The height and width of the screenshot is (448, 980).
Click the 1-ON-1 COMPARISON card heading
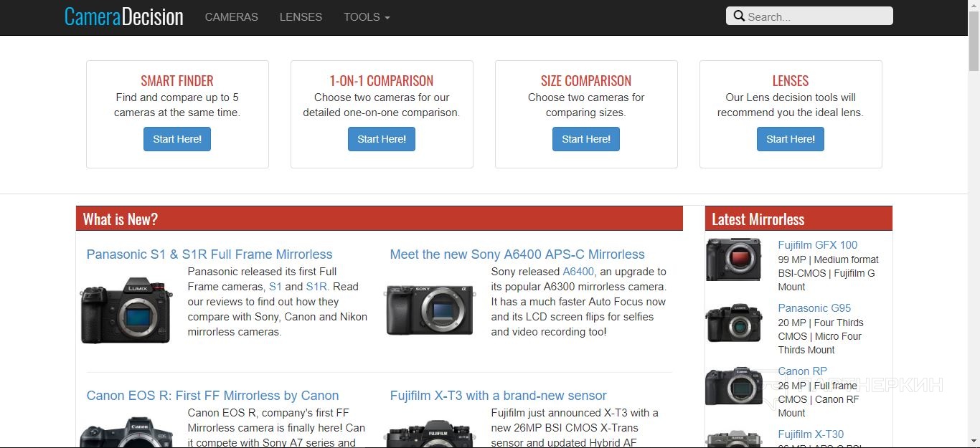point(382,81)
